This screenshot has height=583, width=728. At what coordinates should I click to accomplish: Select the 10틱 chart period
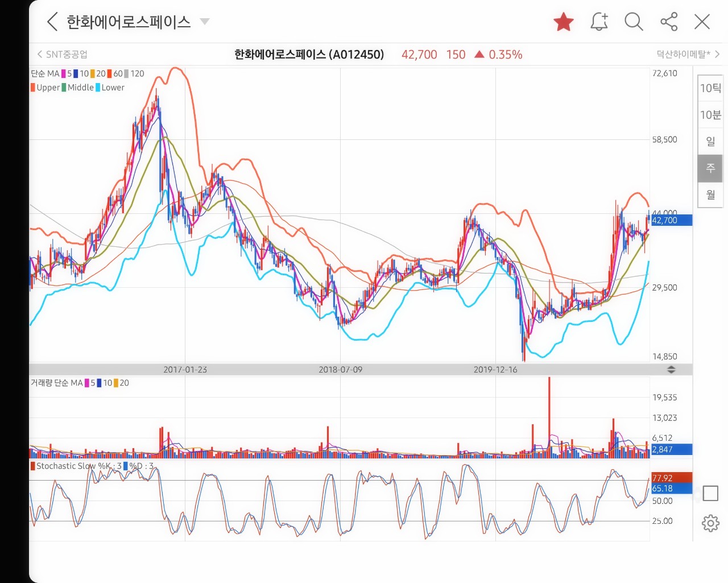pos(710,88)
